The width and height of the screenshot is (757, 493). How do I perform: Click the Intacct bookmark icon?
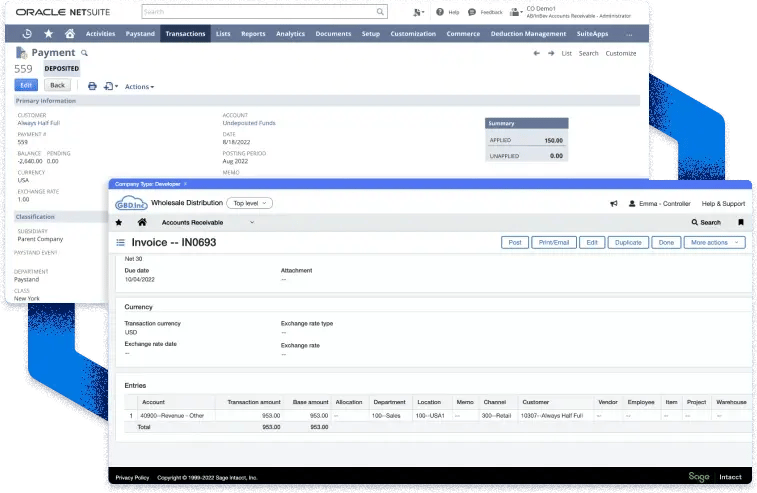pos(741,222)
